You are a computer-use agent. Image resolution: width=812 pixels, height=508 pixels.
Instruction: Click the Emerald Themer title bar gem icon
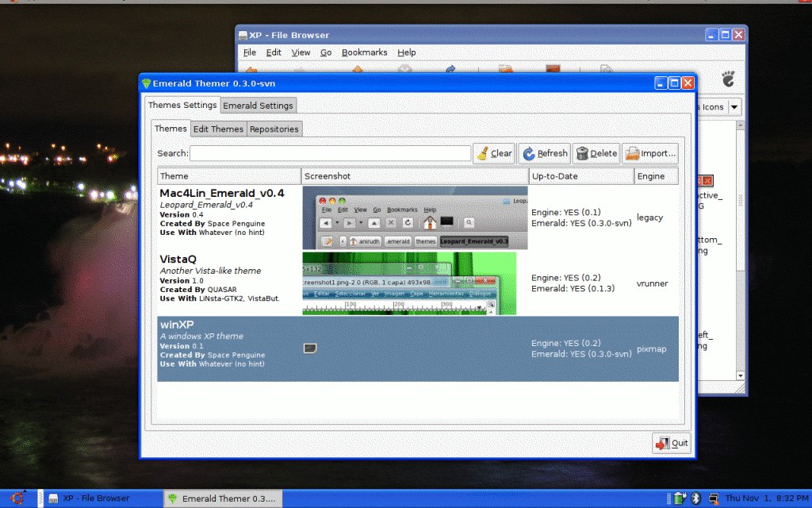pyautogui.click(x=146, y=83)
